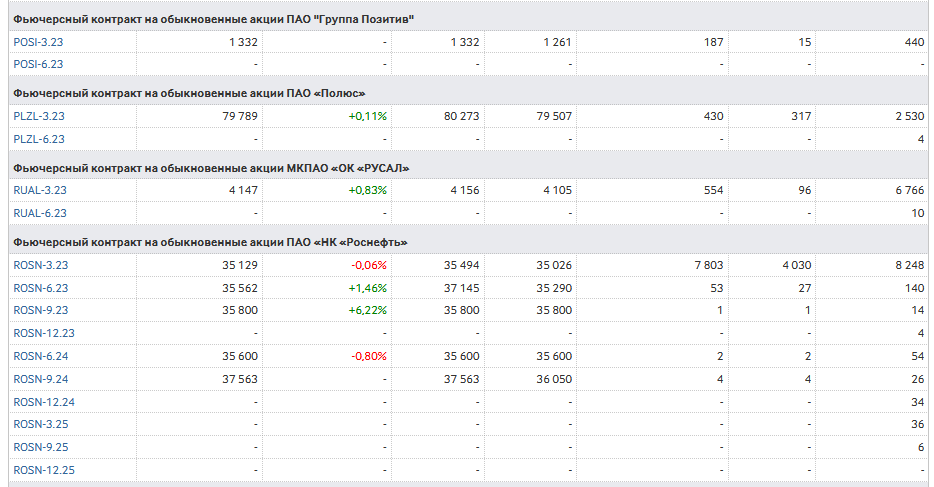Image resolution: width=934 pixels, height=487 pixels.
Task: Open the ROSN-6.23 contract link
Action: [x=41, y=288]
